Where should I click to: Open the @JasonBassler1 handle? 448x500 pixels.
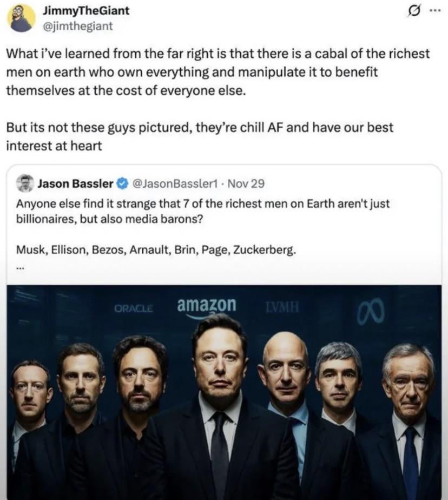(174, 183)
